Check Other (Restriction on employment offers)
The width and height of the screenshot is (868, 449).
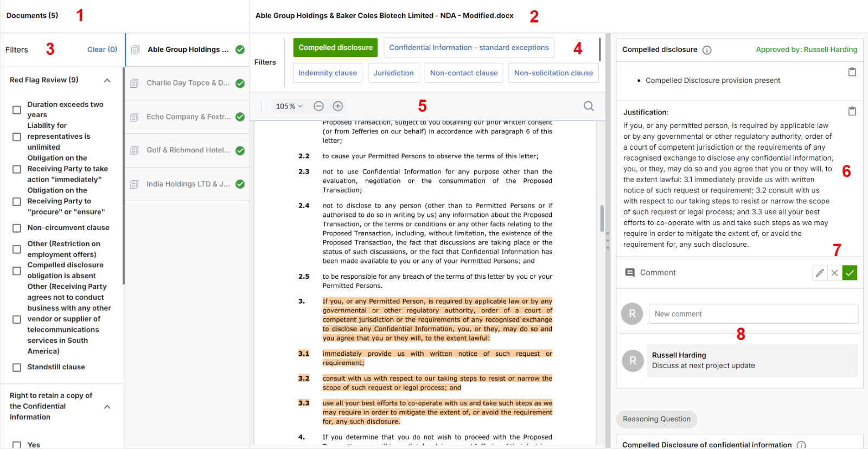tap(17, 249)
